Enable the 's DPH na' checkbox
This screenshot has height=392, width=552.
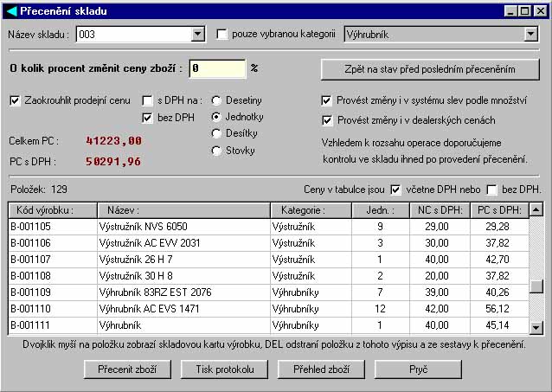click(x=147, y=101)
